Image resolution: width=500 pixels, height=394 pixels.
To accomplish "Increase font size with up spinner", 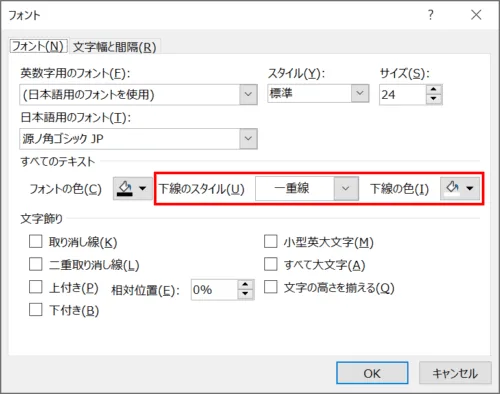I will click(434, 90).
